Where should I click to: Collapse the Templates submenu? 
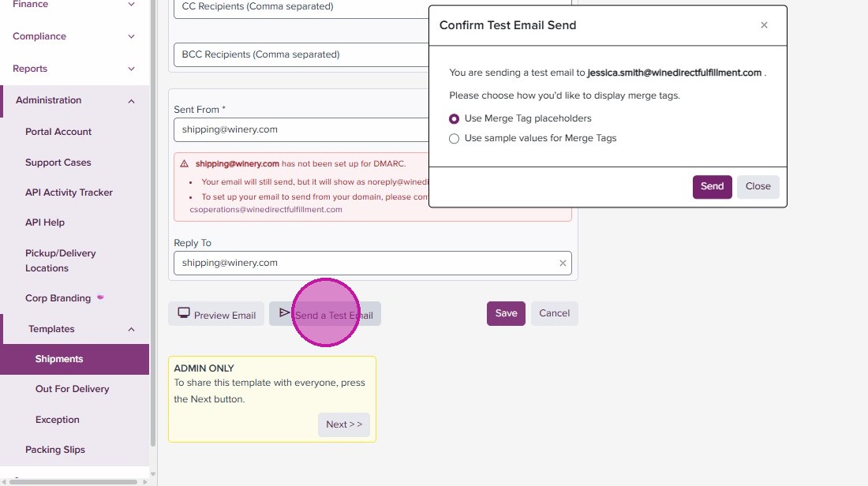click(x=131, y=329)
